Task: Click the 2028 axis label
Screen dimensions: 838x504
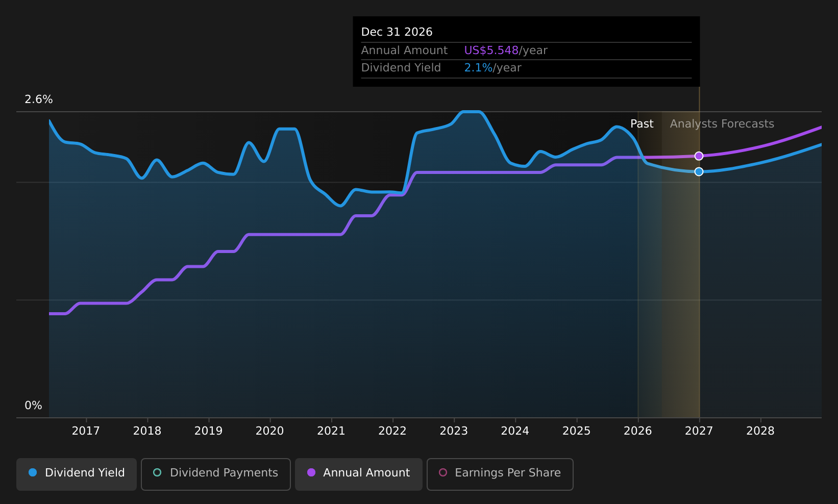Action: [760, 431]
